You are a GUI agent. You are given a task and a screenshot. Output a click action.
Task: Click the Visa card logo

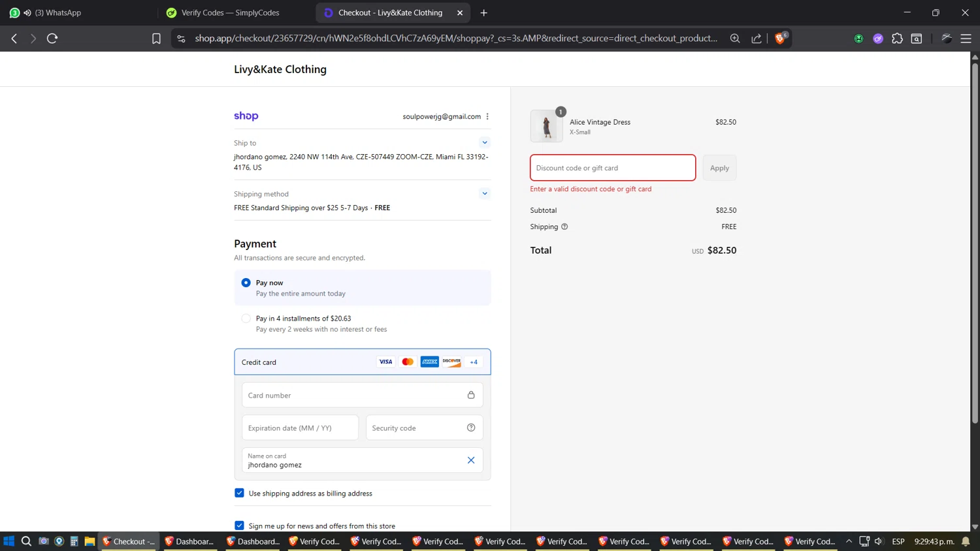pyautogui.click(x=386, y=362)
